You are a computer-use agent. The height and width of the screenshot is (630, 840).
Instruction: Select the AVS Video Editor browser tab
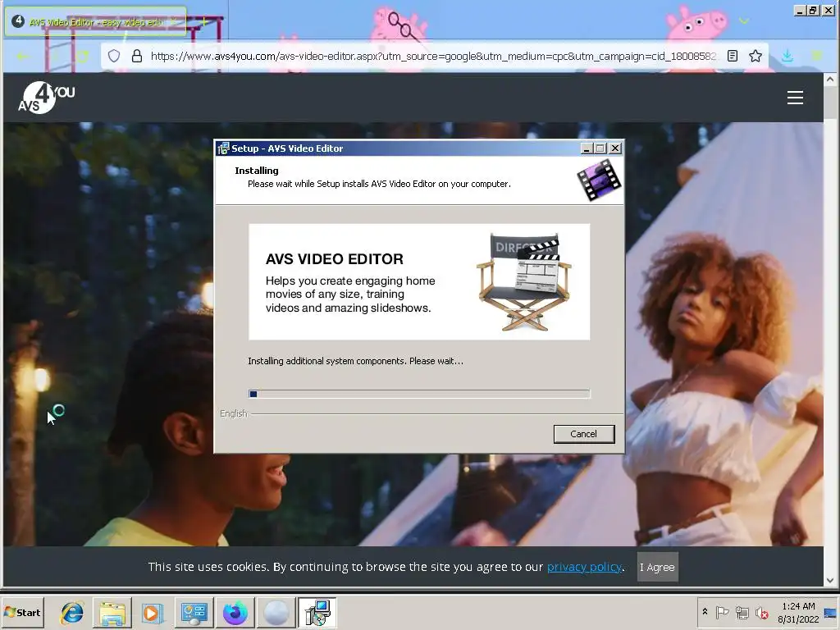(95, 22)
